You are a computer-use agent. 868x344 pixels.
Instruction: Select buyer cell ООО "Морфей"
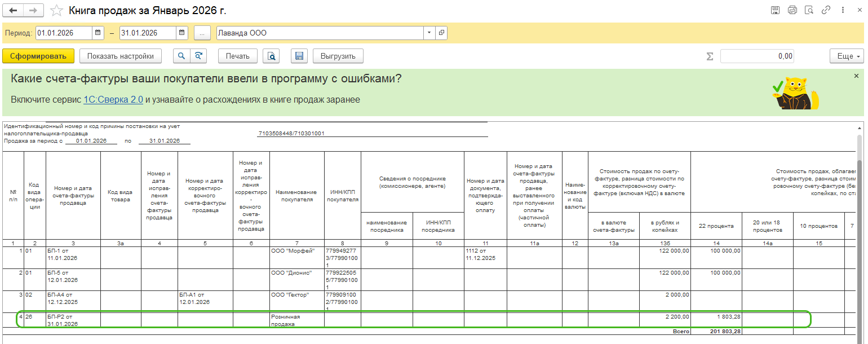(297, 258)
